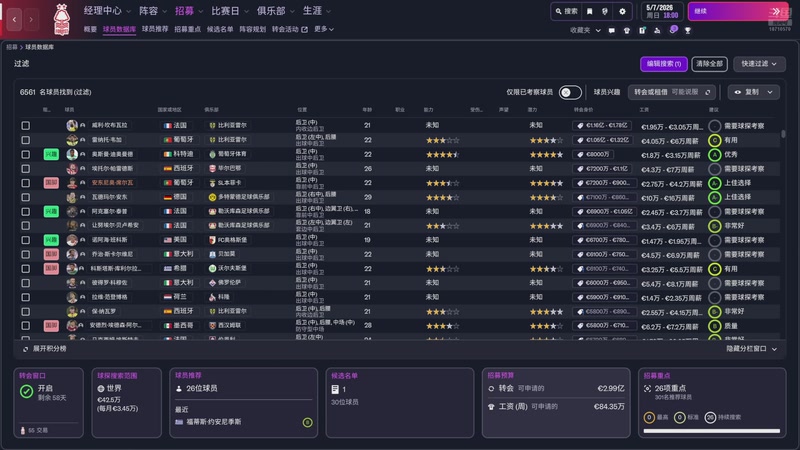Open the 搜索 search box
The image size is (800, 450).
[x=567, y=11]
